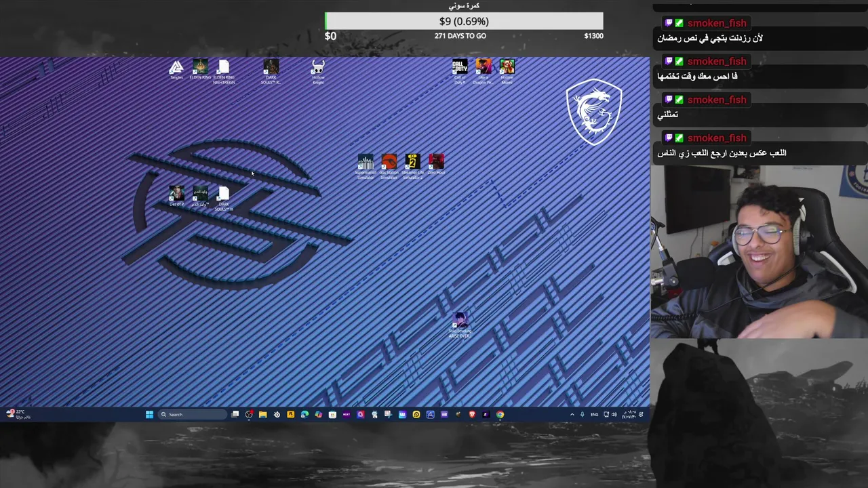Open the Tangles desktop shortcut
This screenshot has height=488, width=868.
176,70
